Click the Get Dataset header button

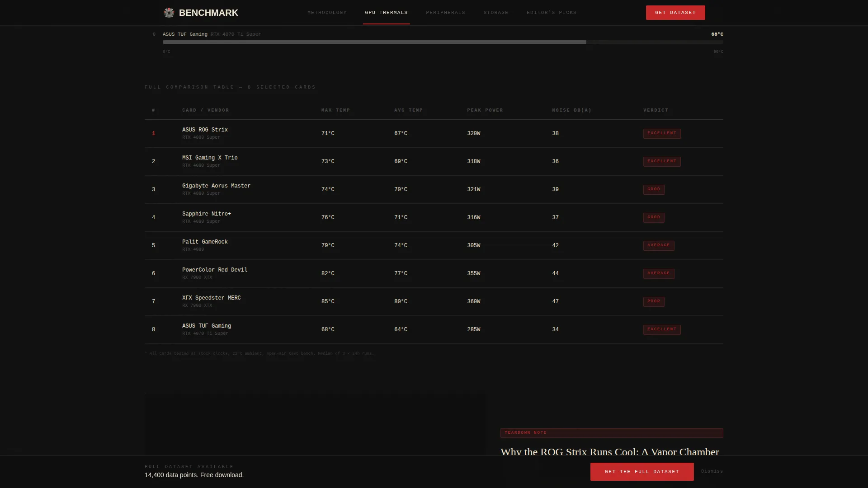tap(675, 13)
